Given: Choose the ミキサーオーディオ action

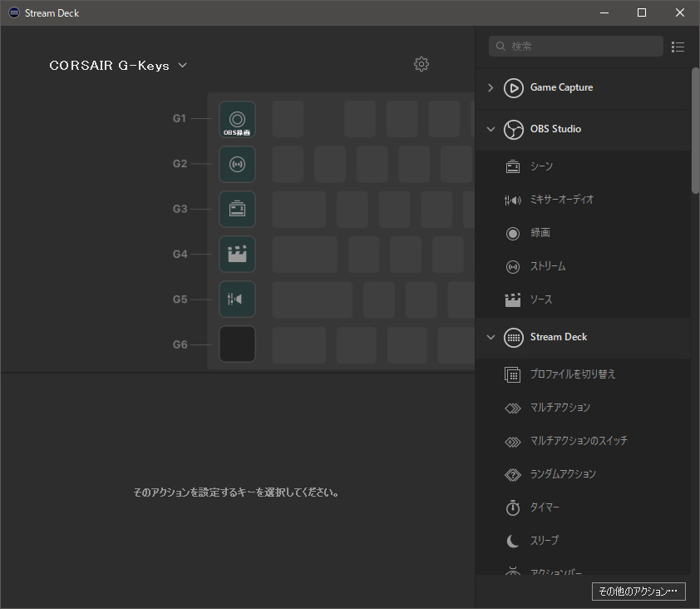Looking at the screenshot, I should click(562, 200).
